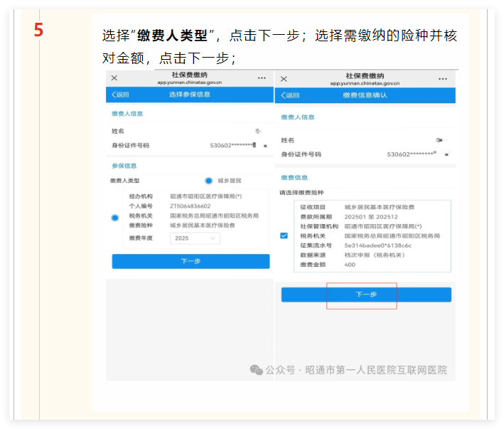Click 下一步 on the 选择参保信息 page
This screenshot has height=429, width=504.
click(x=191, y=261)
